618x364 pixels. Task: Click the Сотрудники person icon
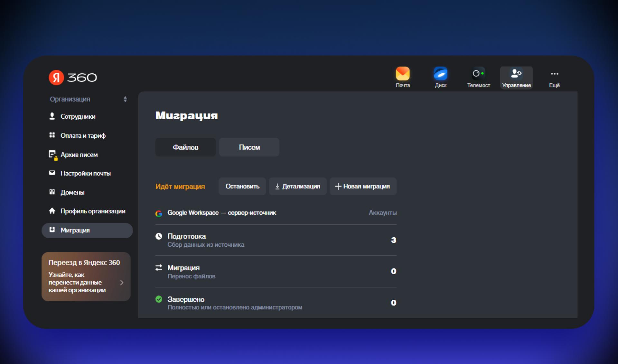52,116
